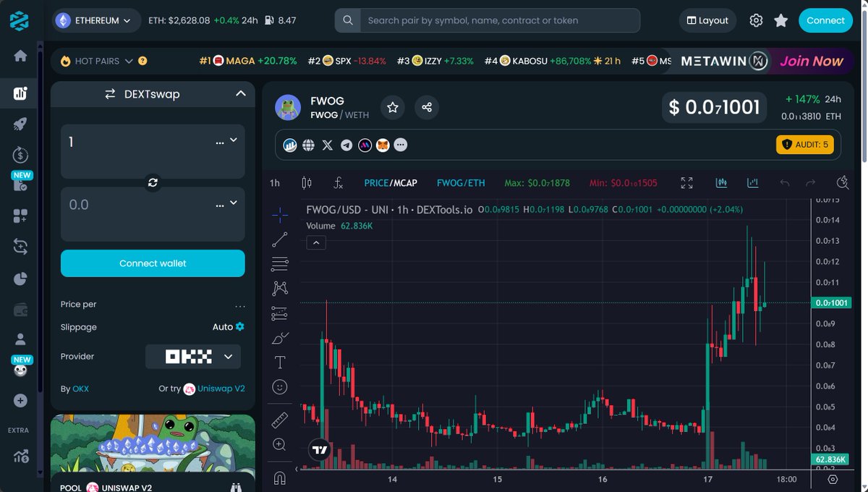Open the top token selector chevron

point(233,140)
